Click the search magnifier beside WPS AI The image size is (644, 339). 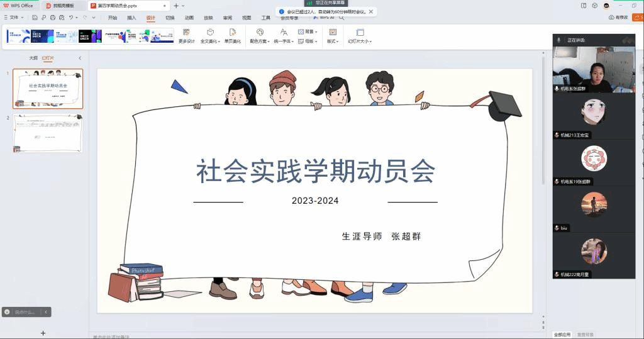coord(341,18)
